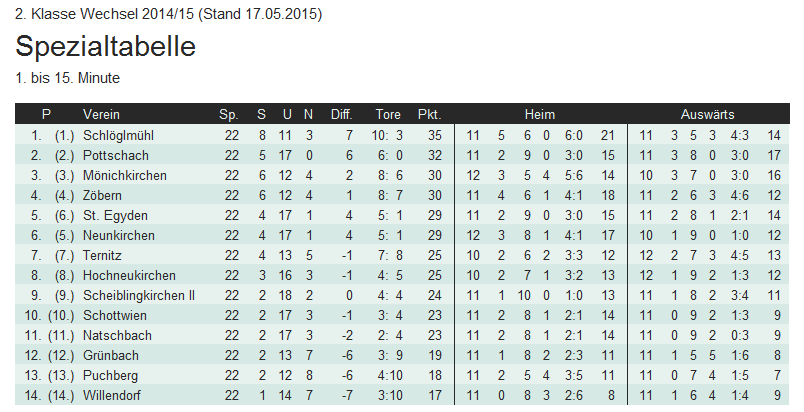
Task: Click Mönichkirchen in the table
Action: 125,175
